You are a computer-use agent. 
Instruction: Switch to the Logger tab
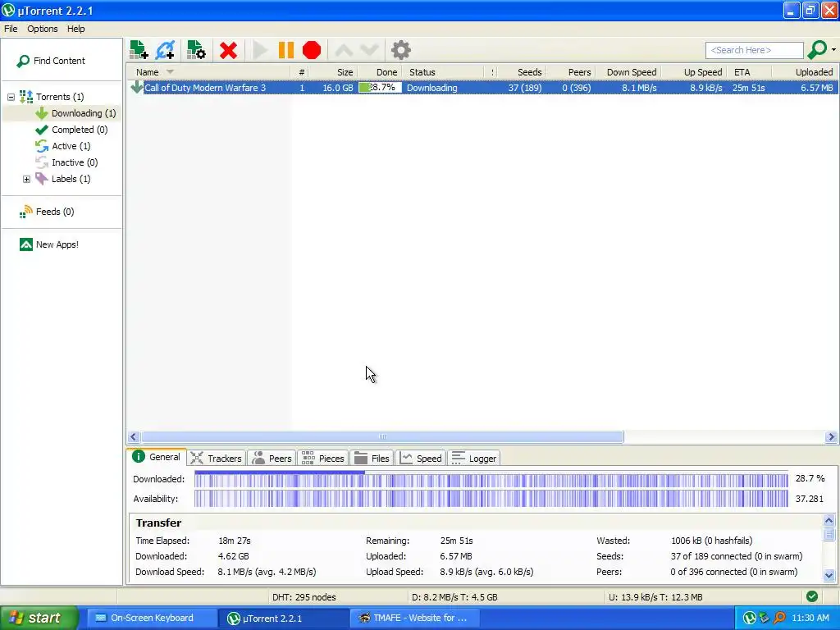click(x=474, y=459)
